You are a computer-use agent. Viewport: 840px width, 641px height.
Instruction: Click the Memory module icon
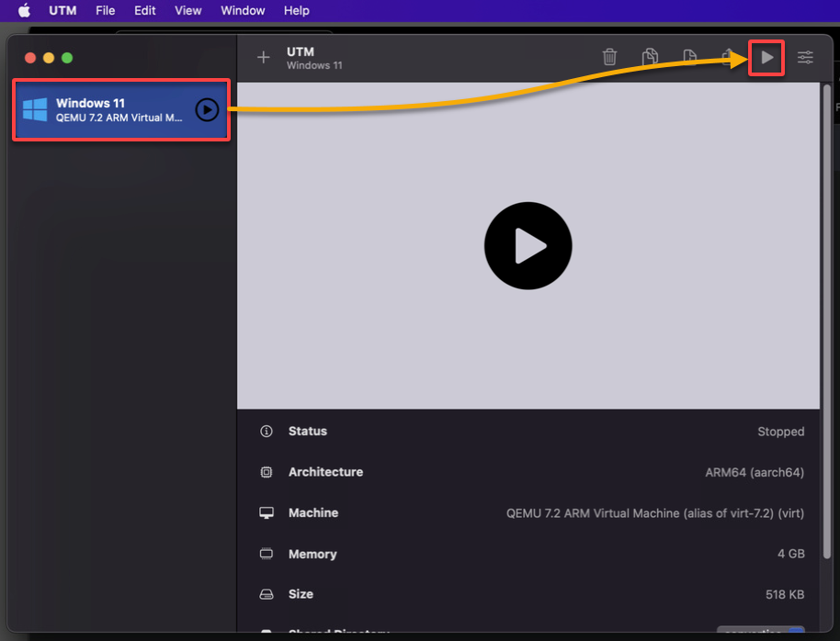coord(267,554)
